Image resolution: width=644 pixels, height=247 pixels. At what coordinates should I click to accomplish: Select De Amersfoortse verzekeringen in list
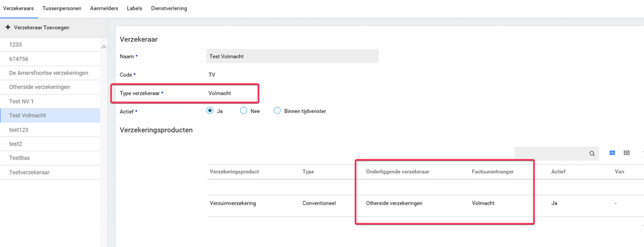[x=48, y=73]
